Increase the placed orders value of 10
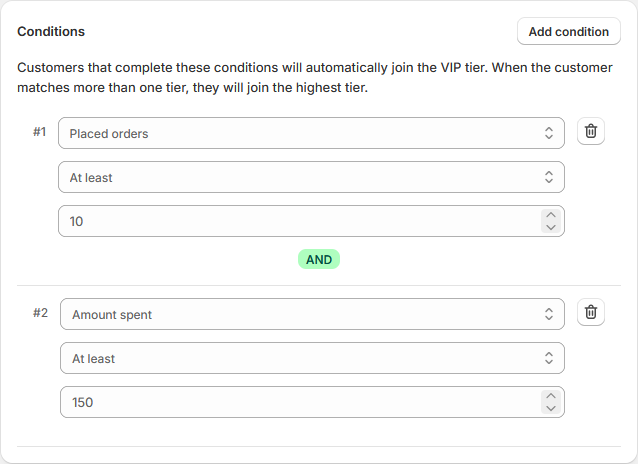The height and width of the screenshot is (464, 638). pyautogui.click(x=549, y=215)
